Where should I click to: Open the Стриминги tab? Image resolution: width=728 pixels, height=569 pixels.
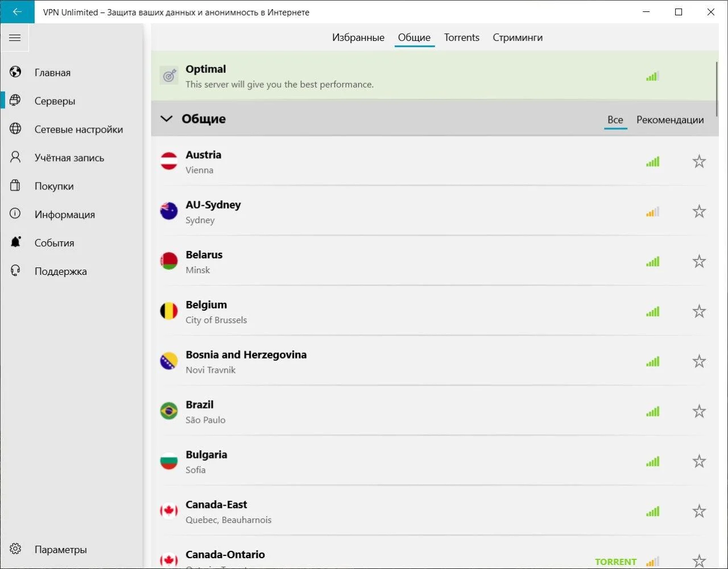[518, 38]
